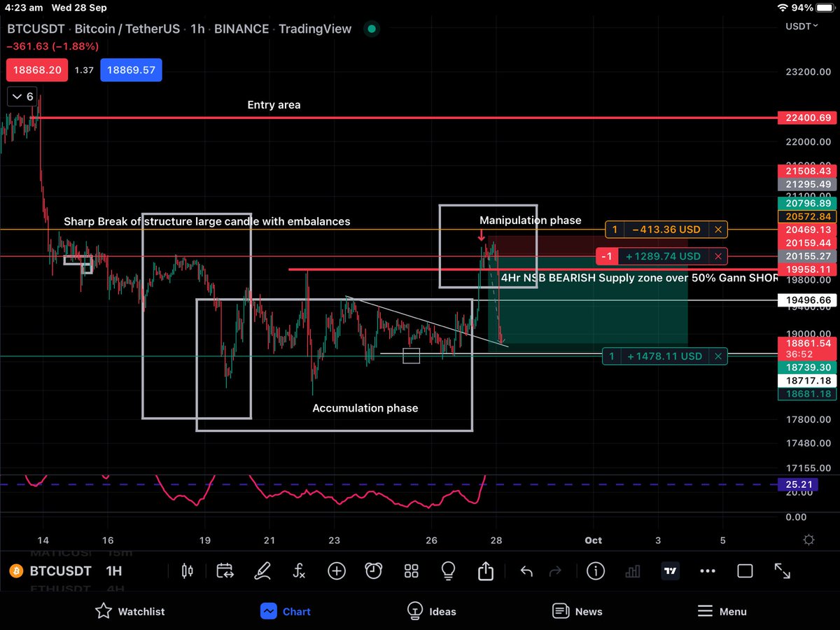Viewport: 840px width, 630px height.
Task: Tap the Sharp Break of structure annotation
Action: point(206,221)
